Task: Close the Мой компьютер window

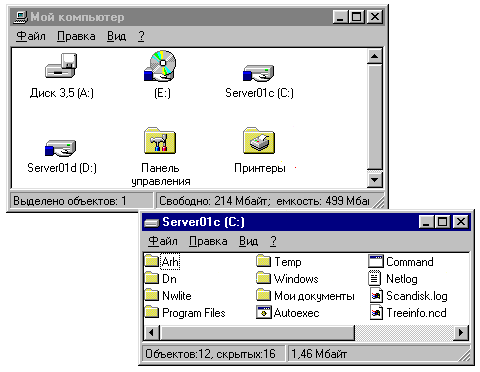Action: (375, 16)
